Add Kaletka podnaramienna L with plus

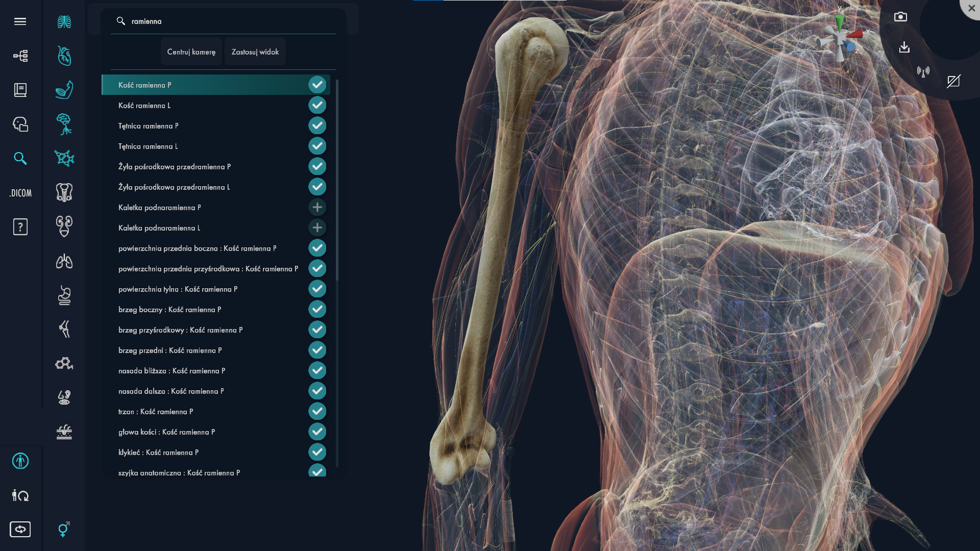click(317, 228)
